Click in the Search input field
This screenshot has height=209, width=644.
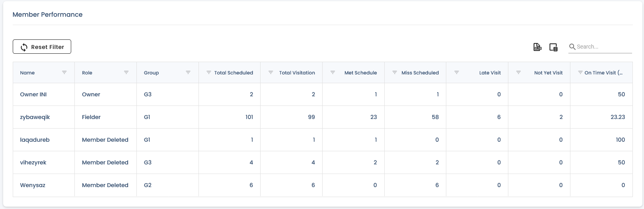tap(604, 47)
